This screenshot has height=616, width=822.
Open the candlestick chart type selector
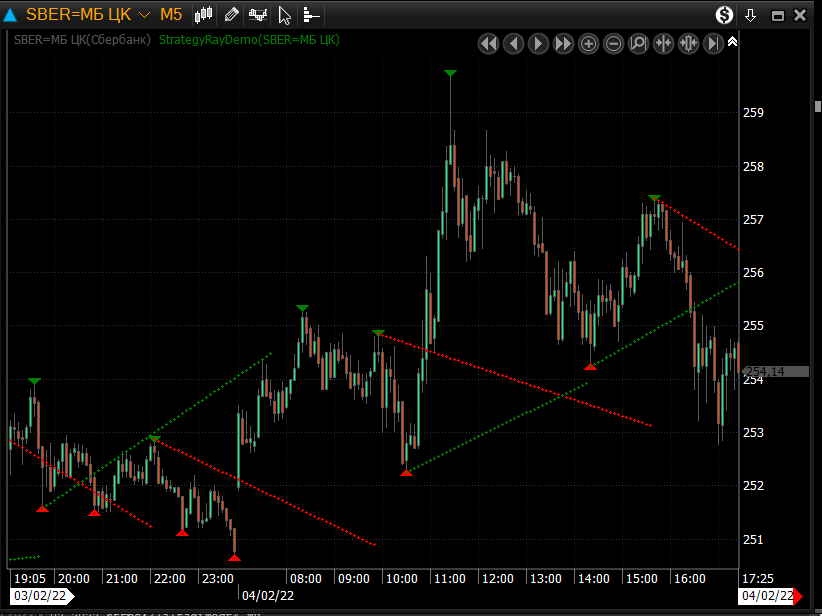[204, 15]
